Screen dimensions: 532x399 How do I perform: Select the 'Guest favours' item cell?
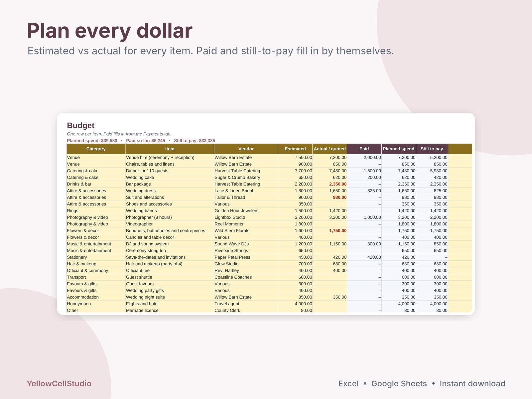click(x=170, y=284)
